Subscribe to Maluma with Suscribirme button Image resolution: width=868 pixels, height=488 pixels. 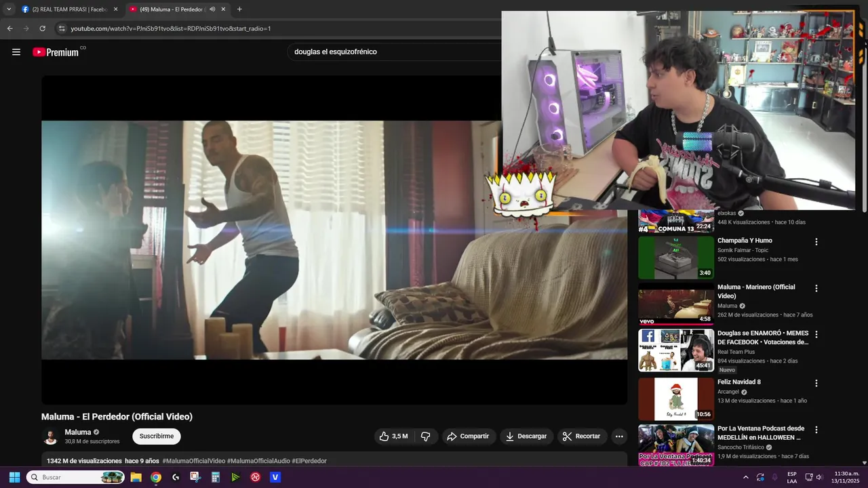pos(157,436)
